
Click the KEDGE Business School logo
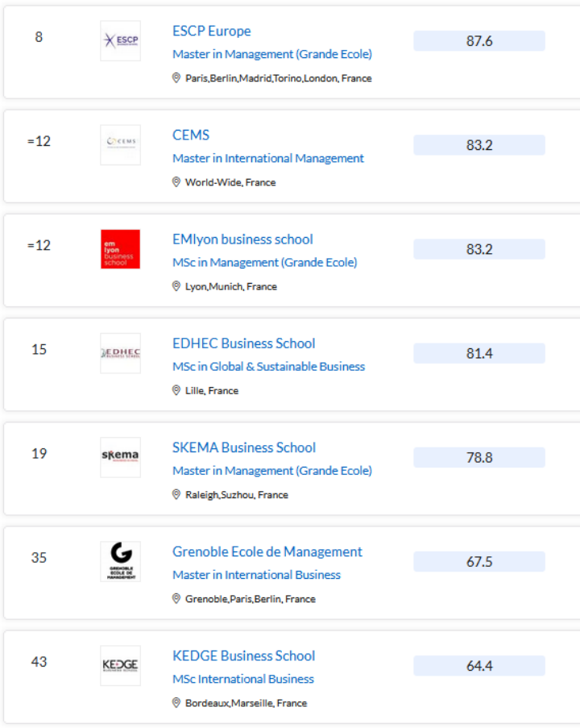coord(120,665)
